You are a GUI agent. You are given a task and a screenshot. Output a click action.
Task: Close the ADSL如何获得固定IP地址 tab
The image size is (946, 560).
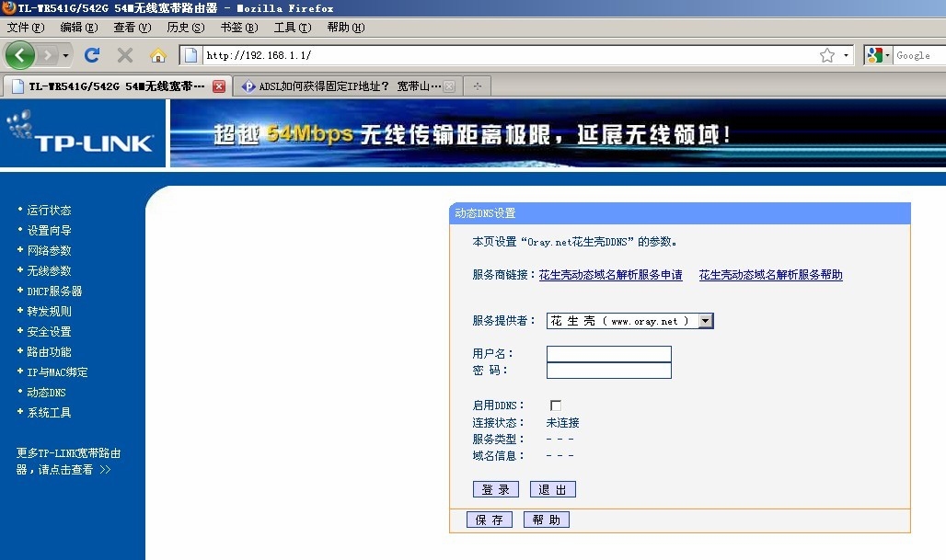449,86
